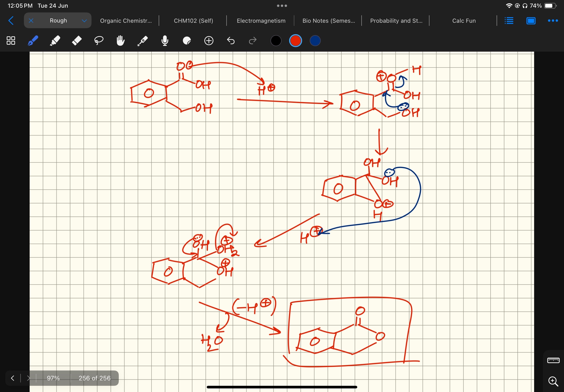564x392 pixels.
Task: Open the Bio Notes (Semes... tab
Action: 329,21
